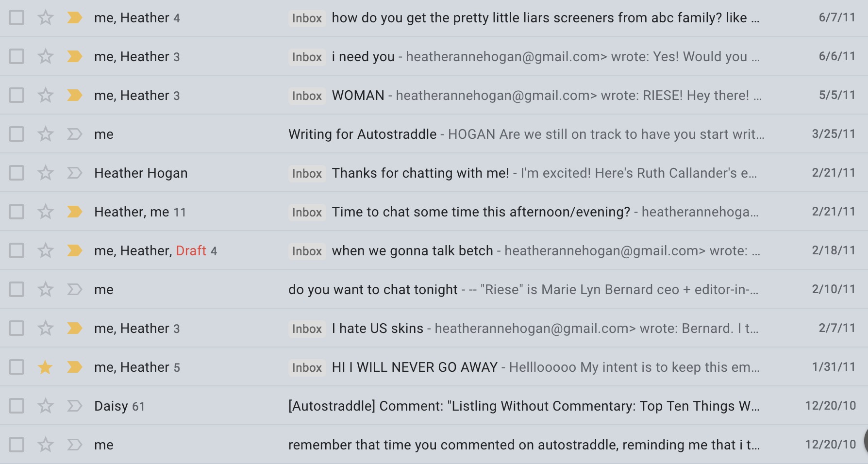Image resolution: width=868 pixels, height=464 pixels.
Task: Open 'Writing for Autostraddle' message
Action: (434, 134)
